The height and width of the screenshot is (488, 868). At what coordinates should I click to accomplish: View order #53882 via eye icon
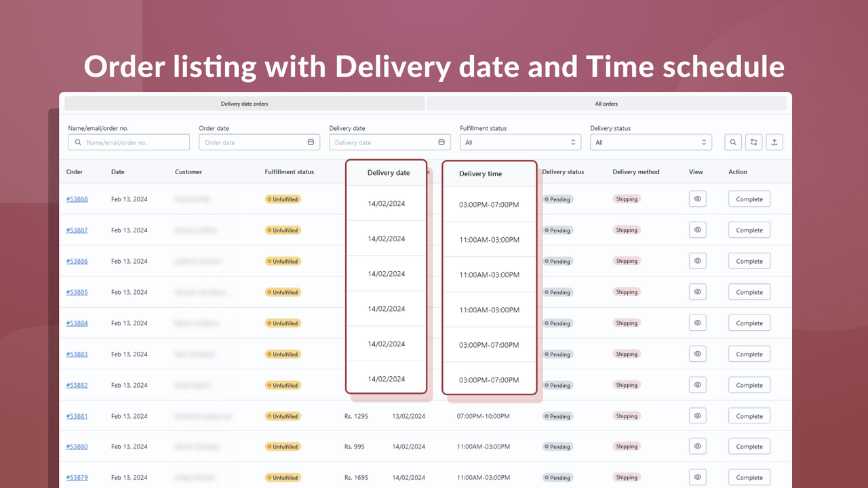697,385
